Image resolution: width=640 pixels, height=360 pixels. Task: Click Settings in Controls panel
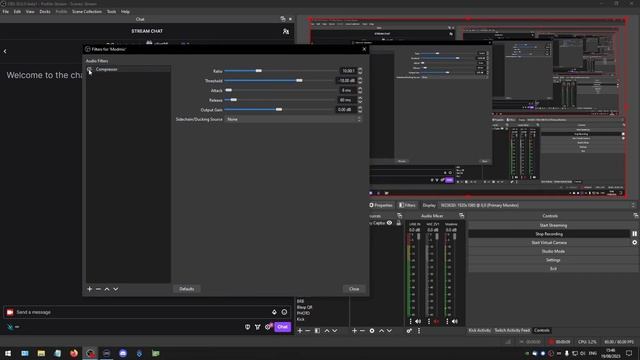tap(553, 260)
